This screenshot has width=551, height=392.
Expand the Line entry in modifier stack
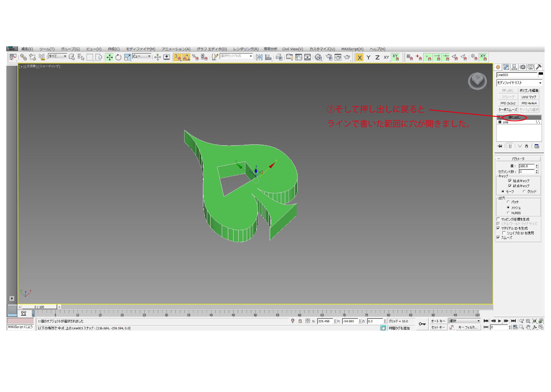pyautogui.click(x=500, y=122)
